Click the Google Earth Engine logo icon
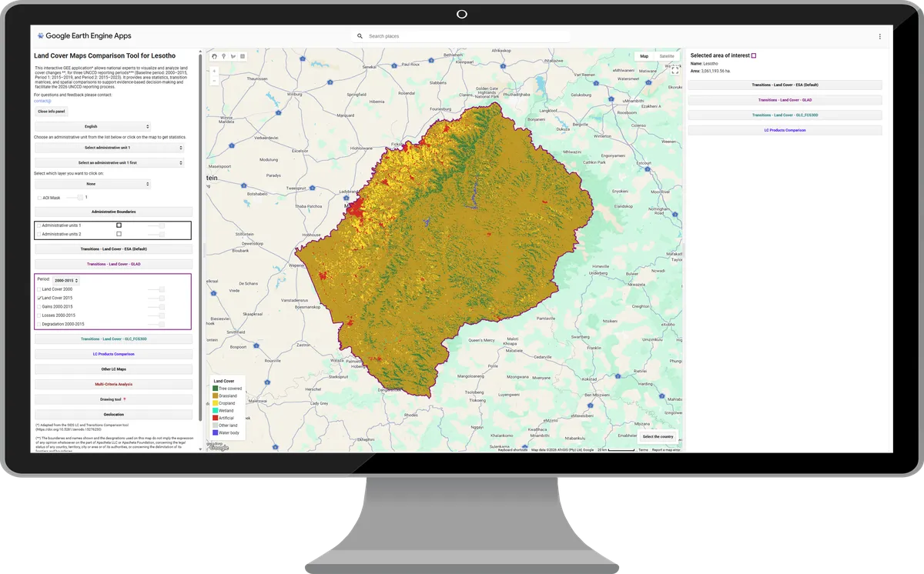Screen dimensions: 924x574 40,35
